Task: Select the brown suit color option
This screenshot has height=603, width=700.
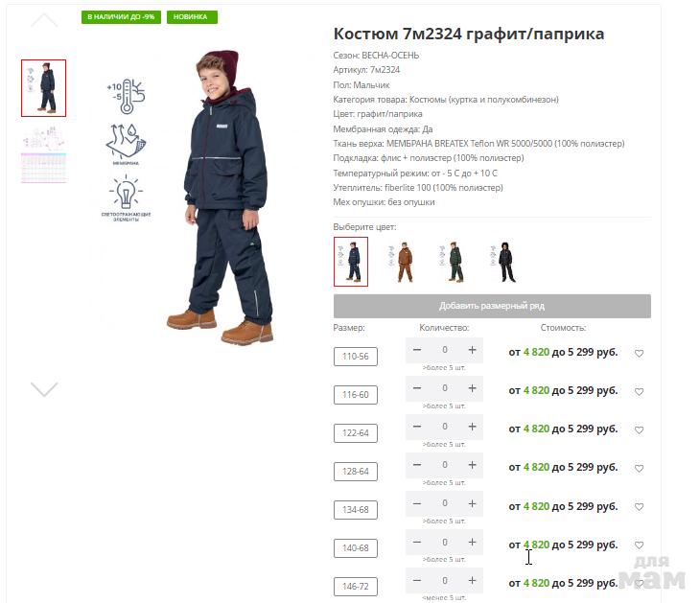Action: tap(404, 262)
